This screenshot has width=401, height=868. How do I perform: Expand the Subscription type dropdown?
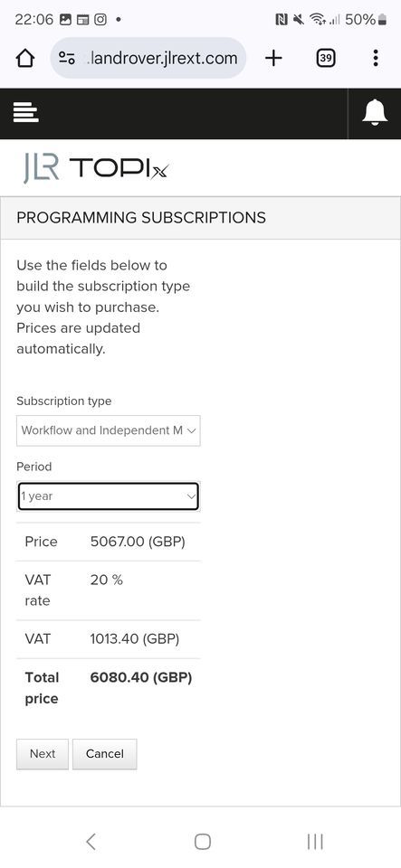click(x=109, y=430)
